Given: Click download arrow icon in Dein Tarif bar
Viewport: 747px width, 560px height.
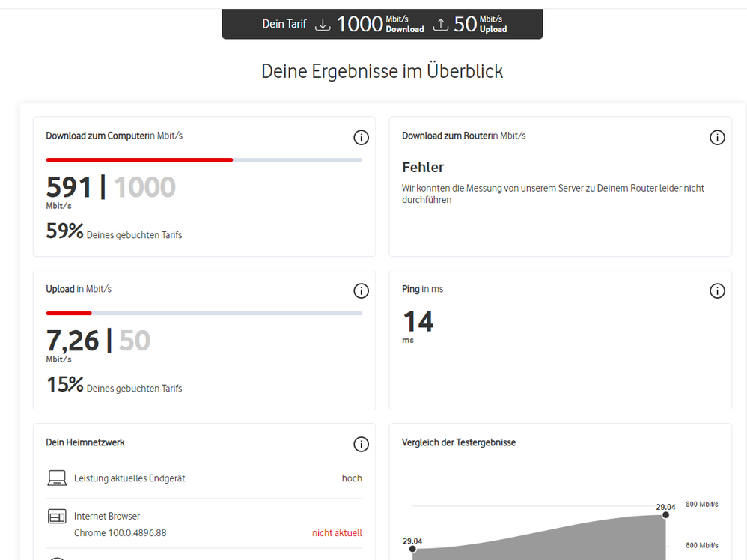Looking at the screenshot, I should [x=323, y=25].
